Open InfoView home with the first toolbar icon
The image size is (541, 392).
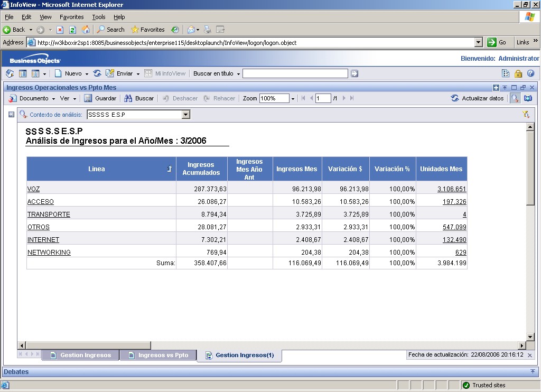tap(10, 73)
